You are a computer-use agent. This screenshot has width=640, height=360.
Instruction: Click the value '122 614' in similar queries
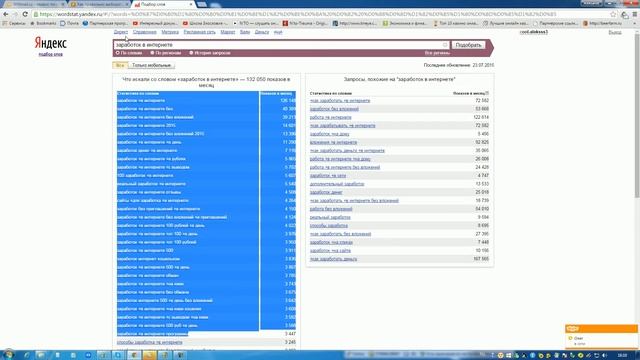tap(481, 117)
